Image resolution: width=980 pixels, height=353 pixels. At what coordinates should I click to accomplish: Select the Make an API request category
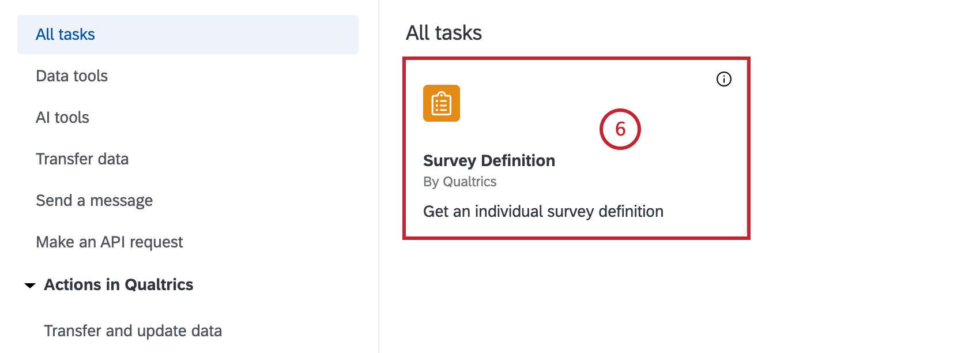[109, 242]
